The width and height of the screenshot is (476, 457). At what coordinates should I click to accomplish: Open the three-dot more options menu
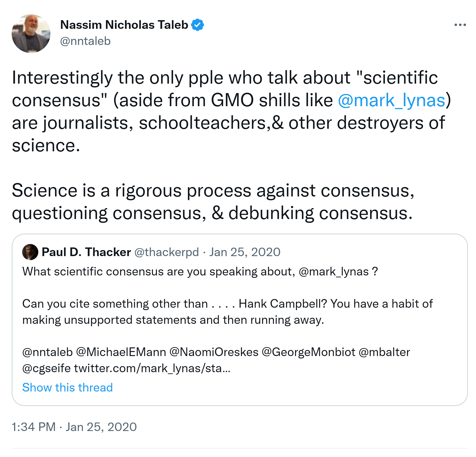point(460,25)
